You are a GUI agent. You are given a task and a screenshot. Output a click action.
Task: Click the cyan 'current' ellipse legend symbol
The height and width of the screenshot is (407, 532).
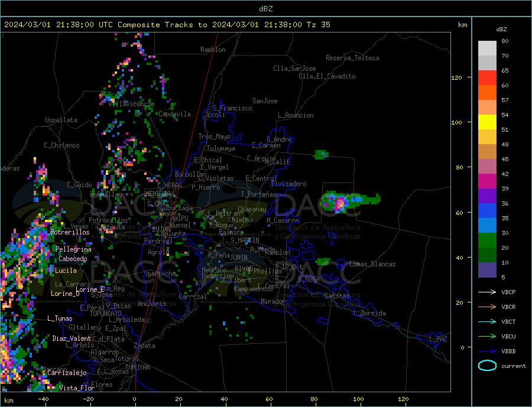(x=487, y=366)
